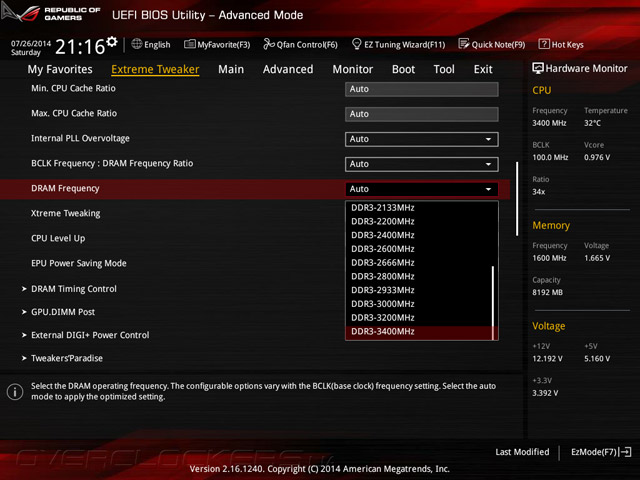Show the Hot Keys list
This screenshot has width=640, height=480.
tap(561, 44)
